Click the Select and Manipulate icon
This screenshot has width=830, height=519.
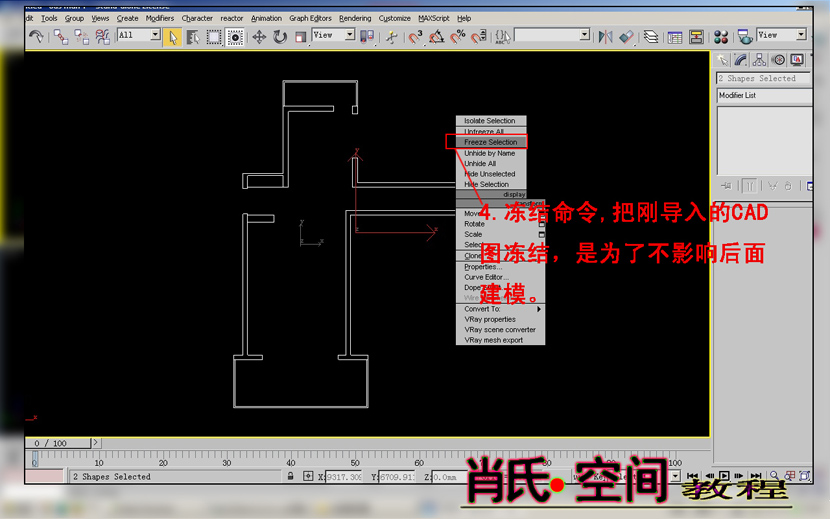[392, 37]
